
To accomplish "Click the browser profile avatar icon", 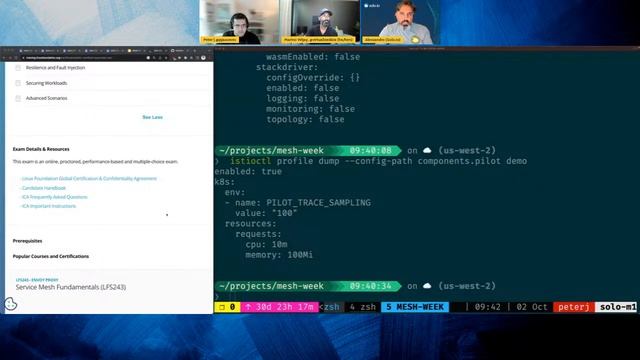I will point(203,58).
